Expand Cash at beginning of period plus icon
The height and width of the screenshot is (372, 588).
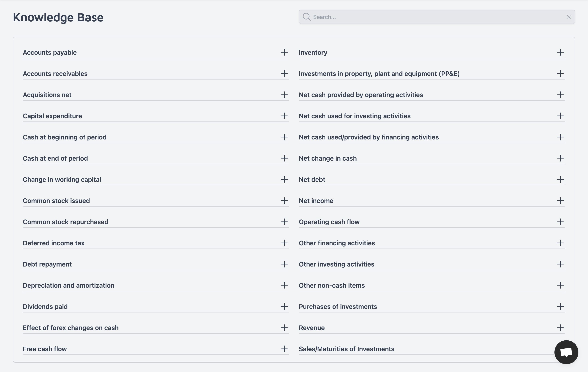tap(284, 137)
